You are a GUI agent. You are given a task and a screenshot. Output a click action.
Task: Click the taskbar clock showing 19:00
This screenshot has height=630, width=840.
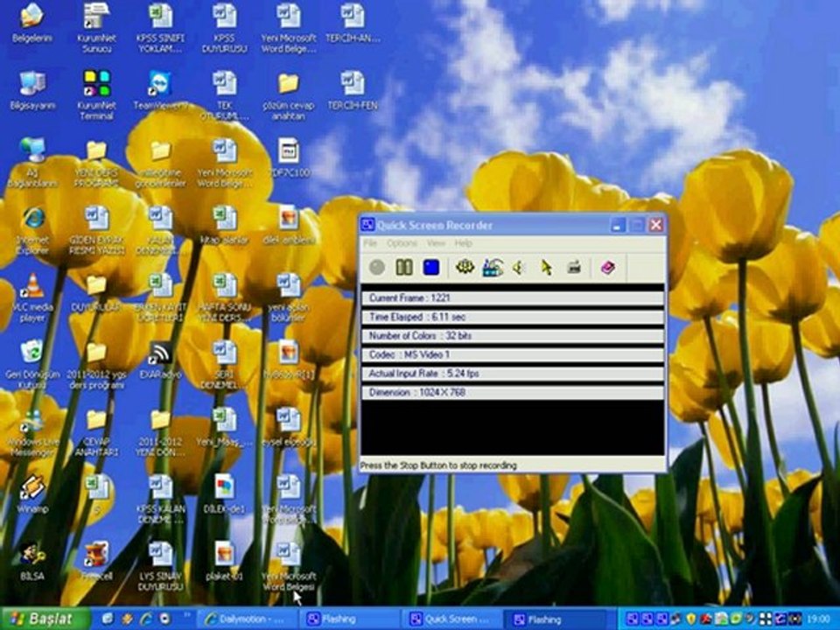(x=819, y=619)
